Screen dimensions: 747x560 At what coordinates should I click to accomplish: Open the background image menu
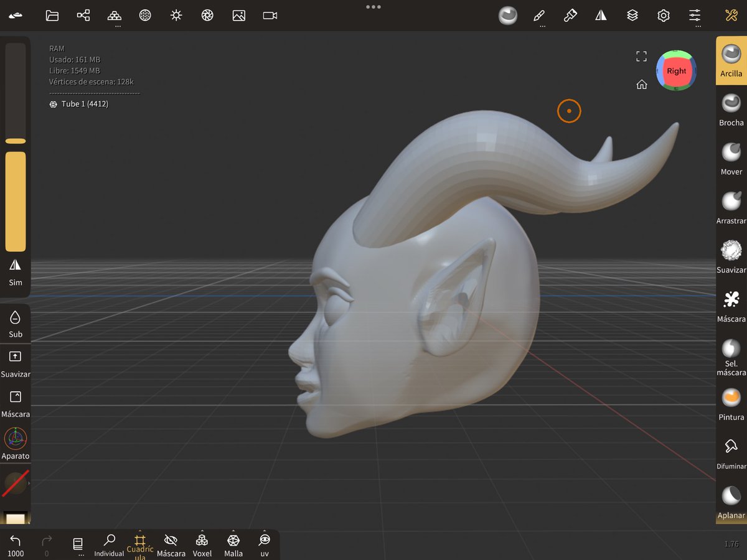[x=238, y=16]
